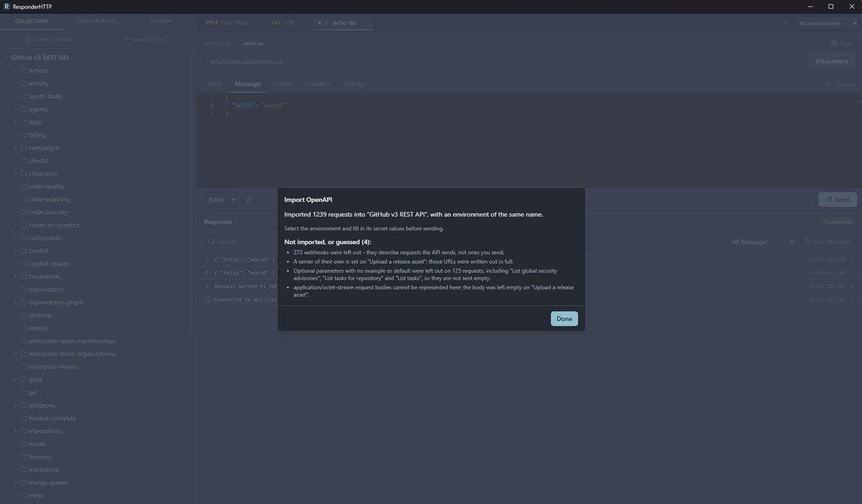Click the wss://echo.websocket.org URL field

pos(505,61)
